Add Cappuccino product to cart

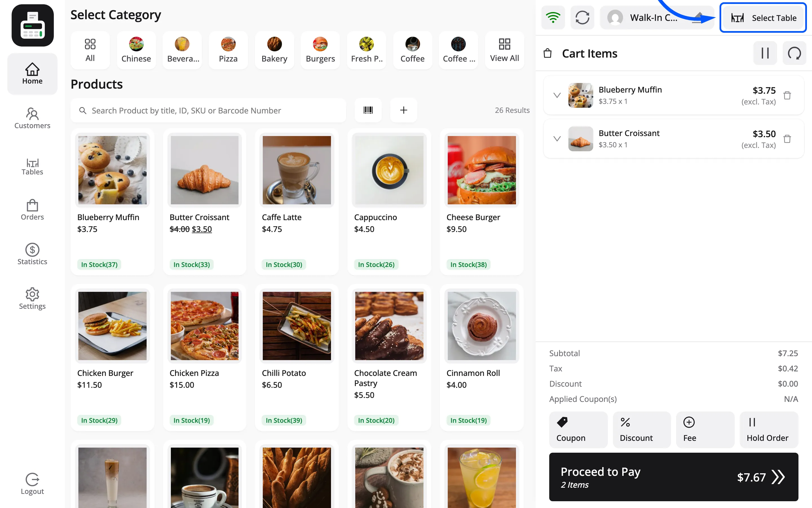click(389, 202)
